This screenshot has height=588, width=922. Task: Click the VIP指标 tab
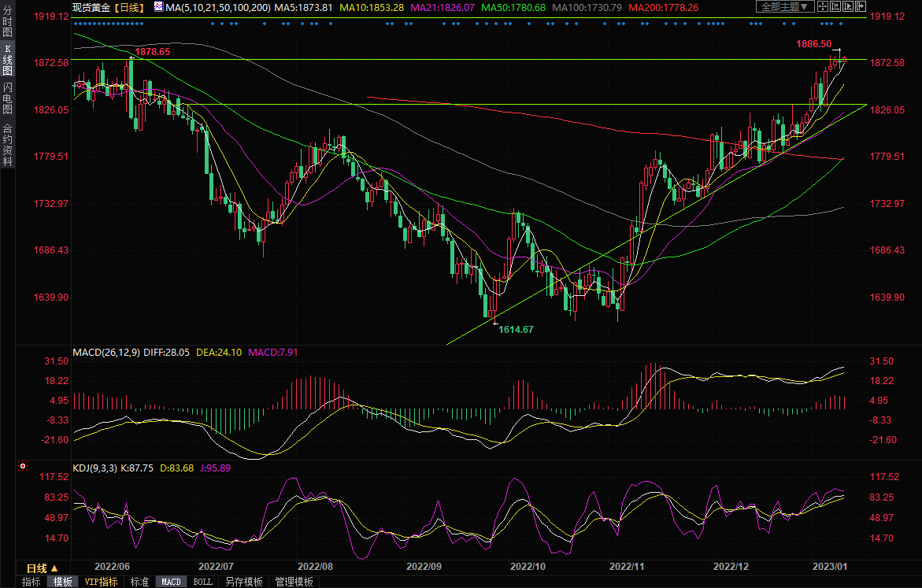point(102,582)
